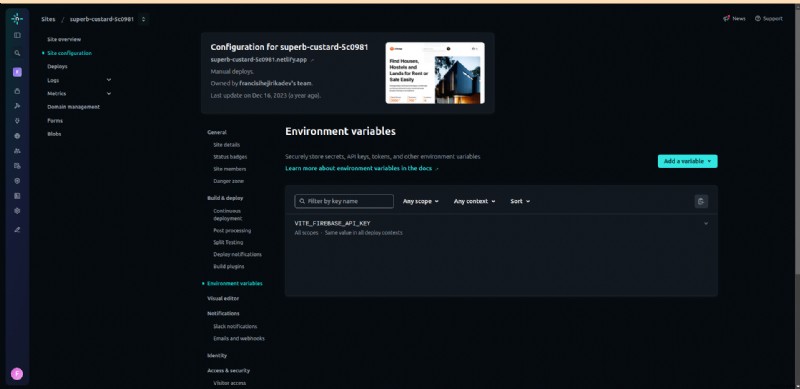Open Danger zone settings

(229, 181)
